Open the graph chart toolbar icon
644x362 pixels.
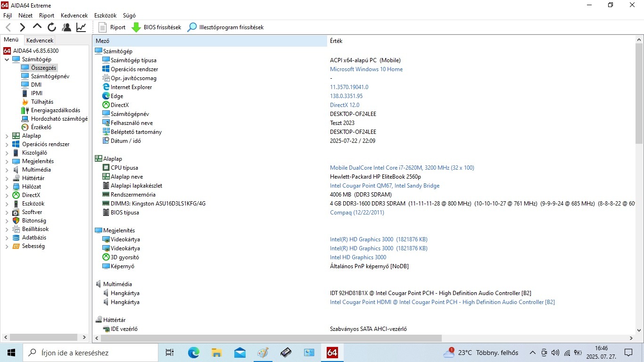[x=81, y=27]
